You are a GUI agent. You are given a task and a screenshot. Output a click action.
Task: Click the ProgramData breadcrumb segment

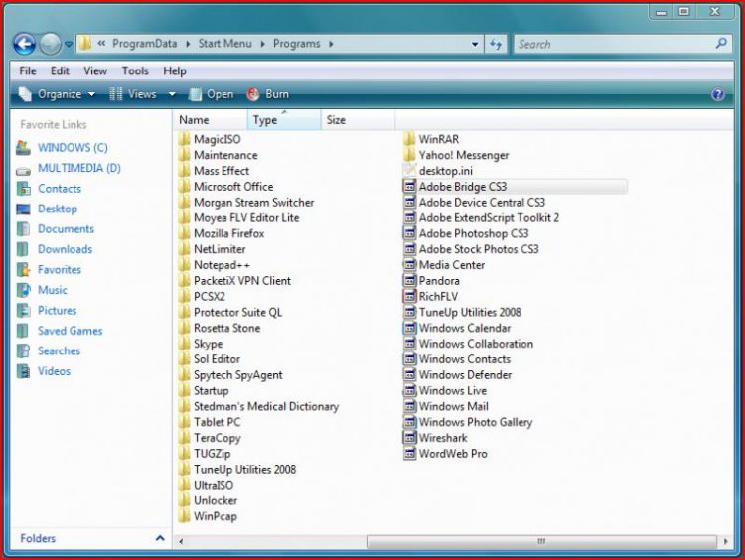tap(144, 44)
